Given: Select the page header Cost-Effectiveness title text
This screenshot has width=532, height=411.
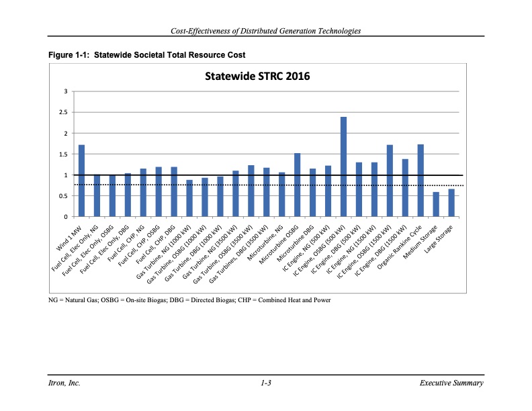Looking at the screenshot, I should [265, 31].
